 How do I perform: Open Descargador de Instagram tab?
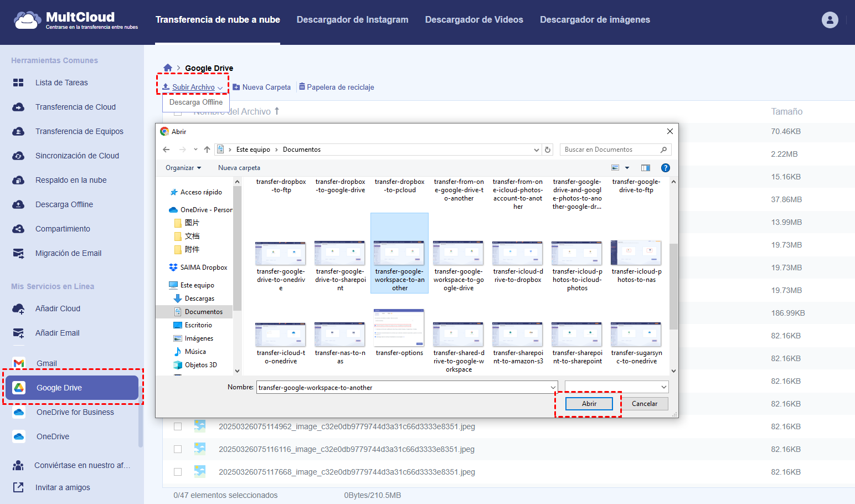352,20
